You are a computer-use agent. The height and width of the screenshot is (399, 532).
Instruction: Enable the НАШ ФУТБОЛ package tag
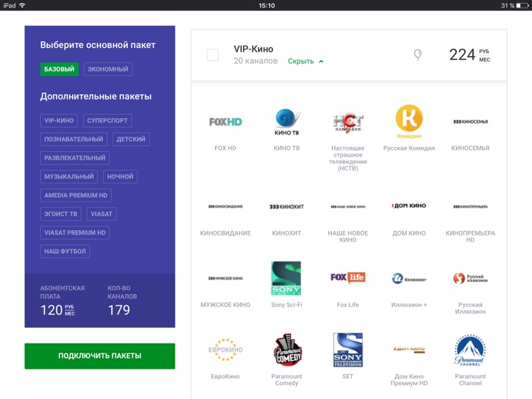pyautogui.click(x=65, y=251)
